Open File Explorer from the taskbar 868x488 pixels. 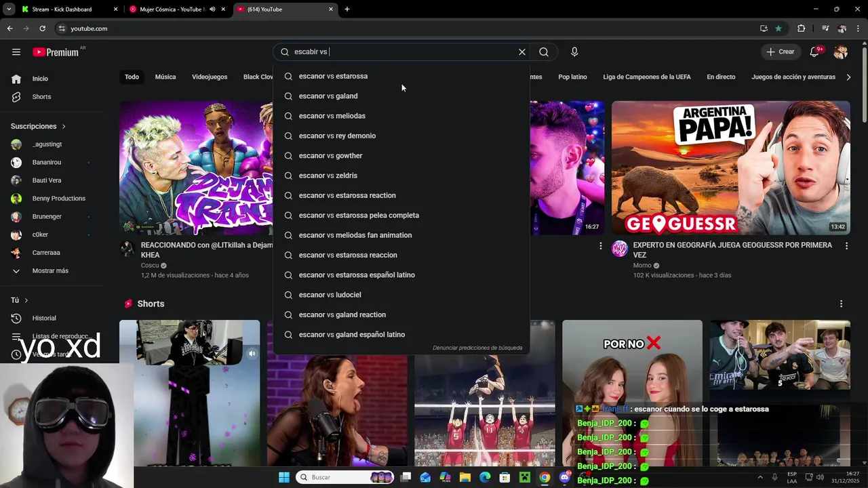[x=465, y=477]
